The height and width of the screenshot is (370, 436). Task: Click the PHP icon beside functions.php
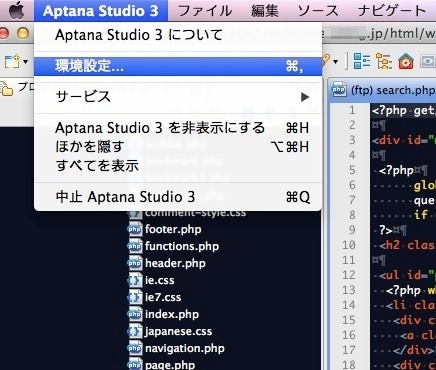[x=135, y=246]
